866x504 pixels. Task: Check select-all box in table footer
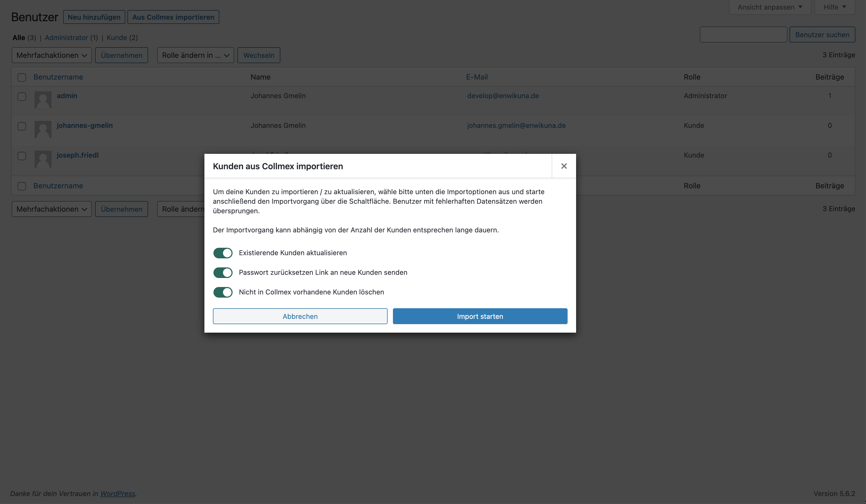[22, 186]
